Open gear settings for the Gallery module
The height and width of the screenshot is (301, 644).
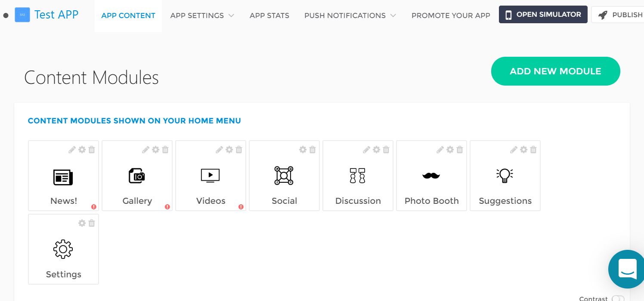pyautogui.click(x=155, y=150)
